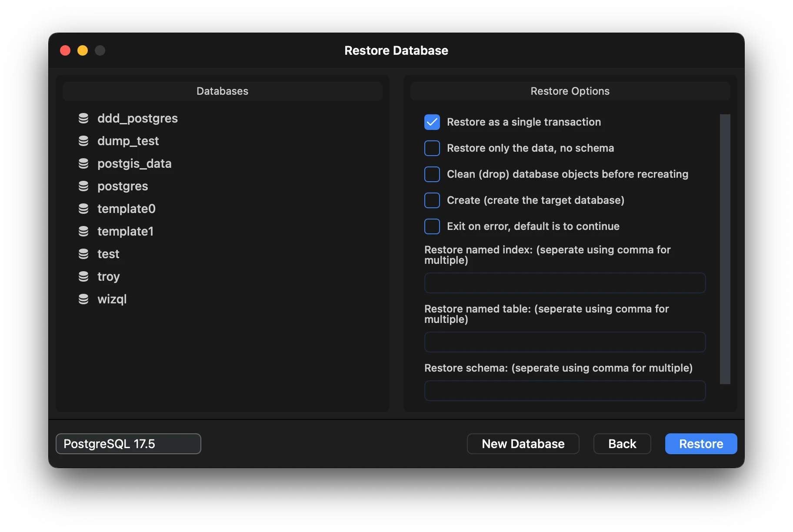
Task: Select the wizql database icon
Action: [83, 299]
